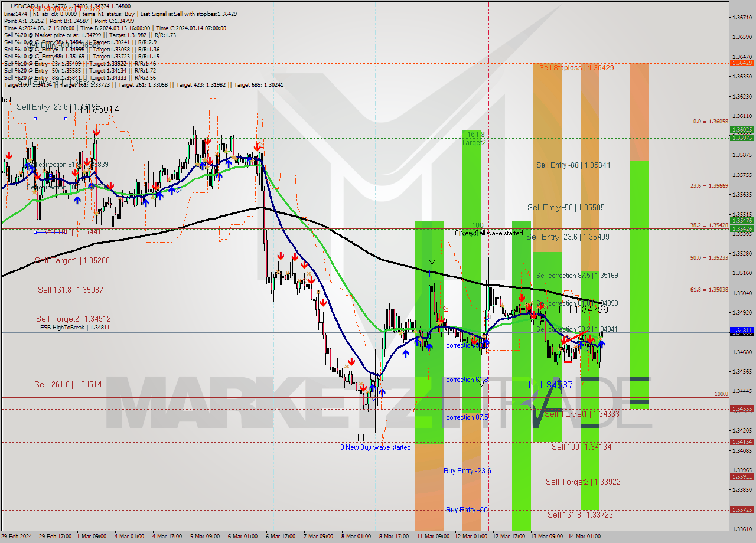This screenshot has height=543, width=756.
Task: Select the '29 Feb 2024' date axis label
Action: coord(17,537)
